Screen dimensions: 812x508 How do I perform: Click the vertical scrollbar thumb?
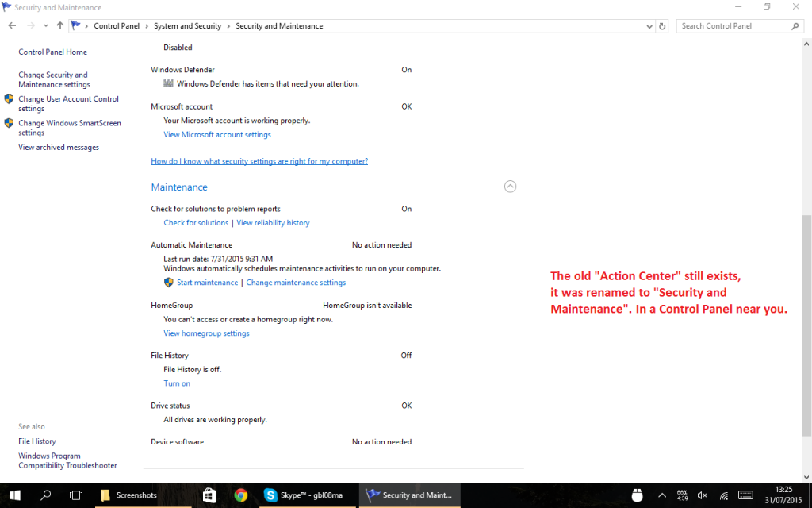tap(806, 325)
